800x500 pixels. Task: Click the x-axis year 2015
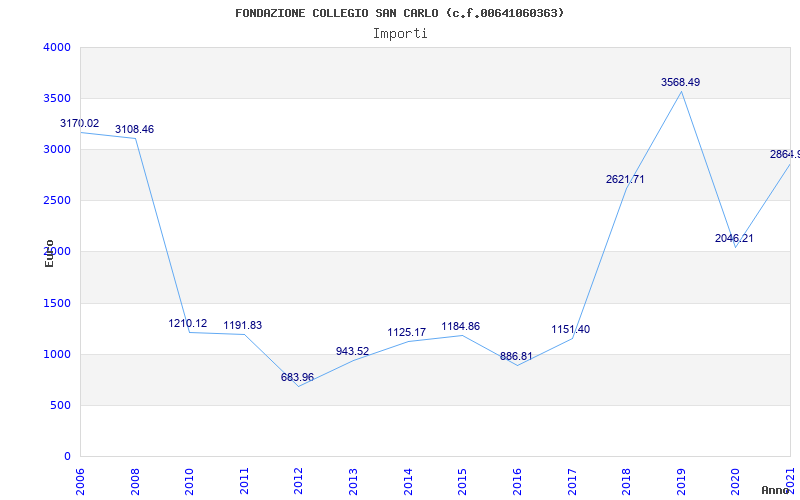(x=463, y=482)
